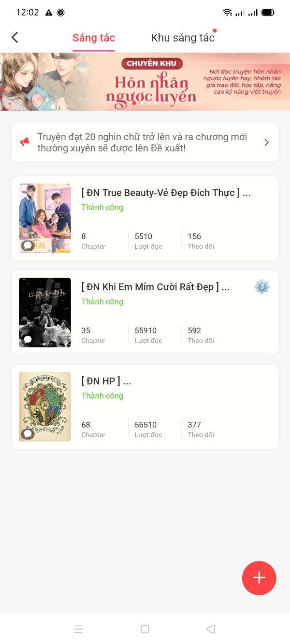Tap the red plus create button
Image resolution: width=290 pixels, height=644 pixels.
(x=259, y=578)
